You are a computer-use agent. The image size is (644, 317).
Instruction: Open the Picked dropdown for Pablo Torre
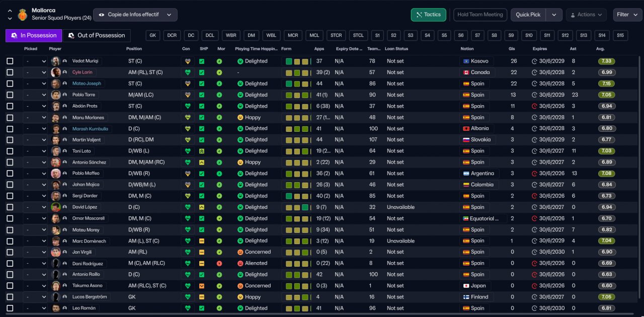click(35, 95)
